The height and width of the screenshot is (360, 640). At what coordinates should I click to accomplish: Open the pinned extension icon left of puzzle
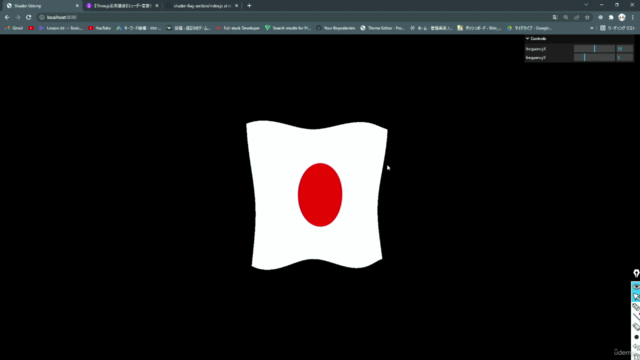click(x=600, y=17)
